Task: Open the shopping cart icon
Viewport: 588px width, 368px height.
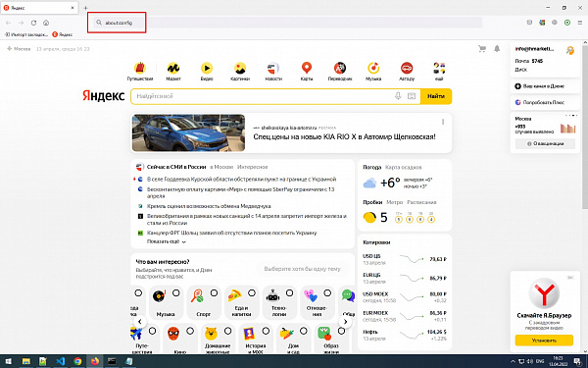Action: pos(482,48)
